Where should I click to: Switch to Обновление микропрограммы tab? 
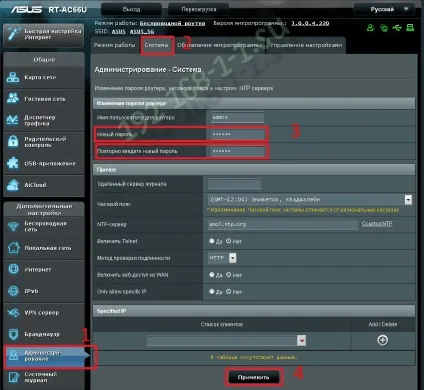click(219, 45)
